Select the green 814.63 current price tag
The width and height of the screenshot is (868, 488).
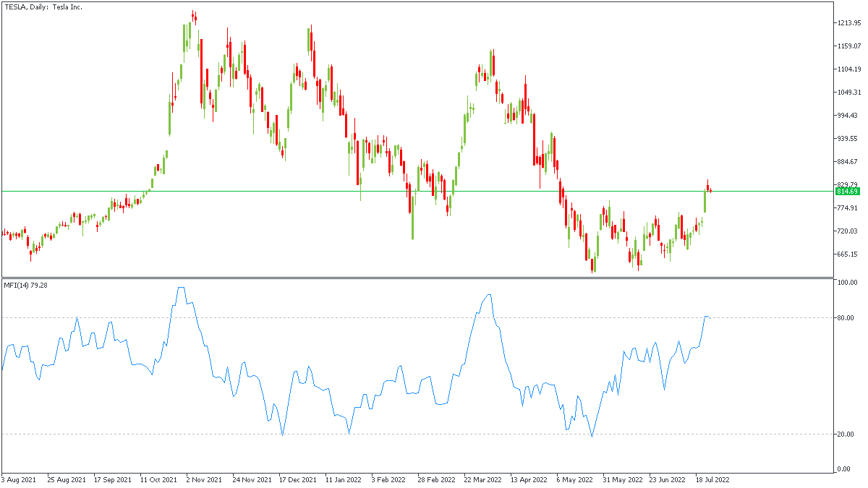tap(847, 192)
